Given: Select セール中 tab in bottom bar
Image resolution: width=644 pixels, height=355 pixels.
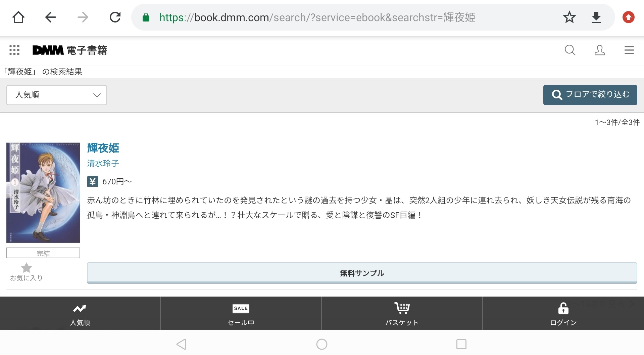Looking at the screenshot, I should pos(241,314).
